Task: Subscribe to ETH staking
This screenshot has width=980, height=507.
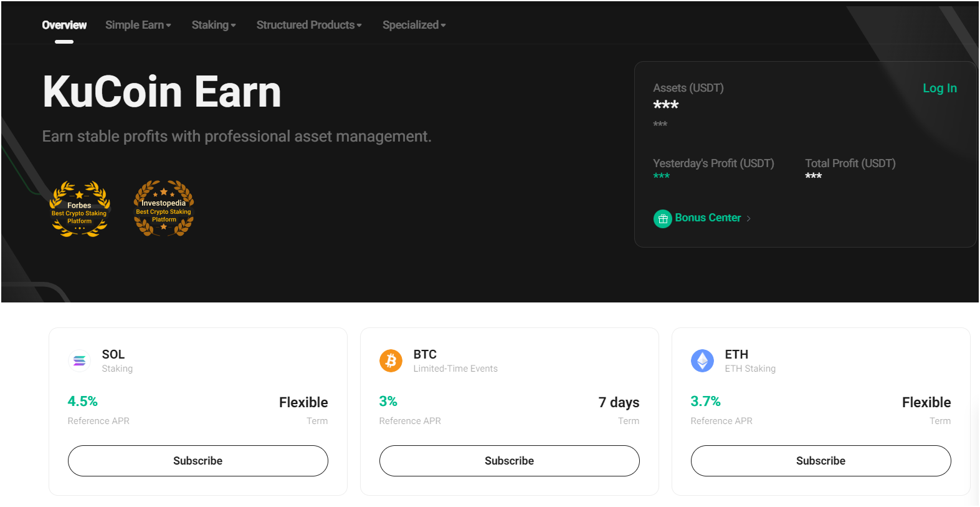Action: (x=821, y=461)
